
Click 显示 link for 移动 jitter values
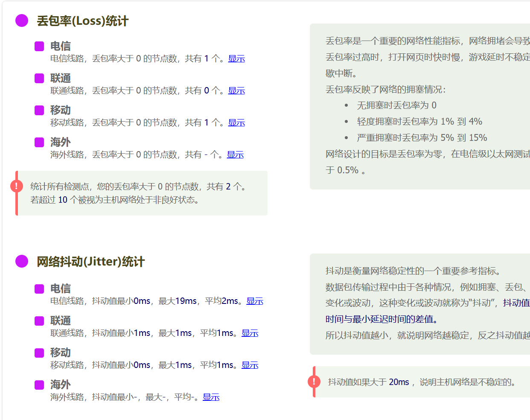pos(250,365)
